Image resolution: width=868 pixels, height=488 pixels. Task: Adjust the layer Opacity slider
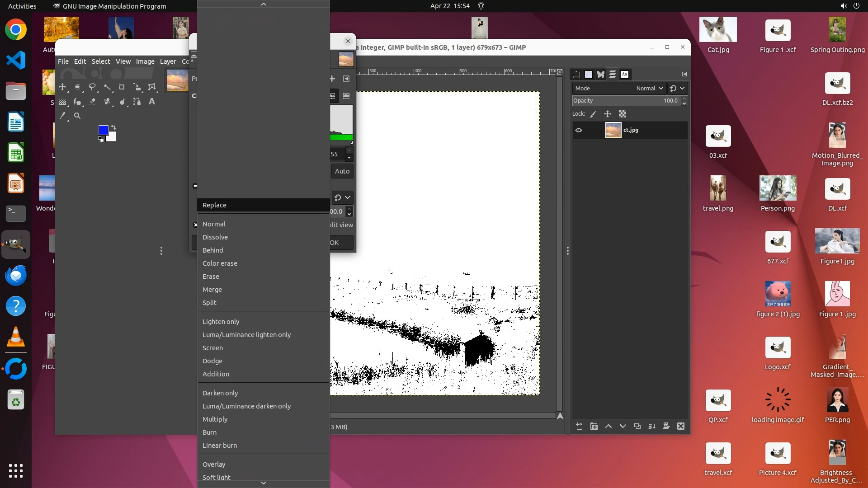626,101
